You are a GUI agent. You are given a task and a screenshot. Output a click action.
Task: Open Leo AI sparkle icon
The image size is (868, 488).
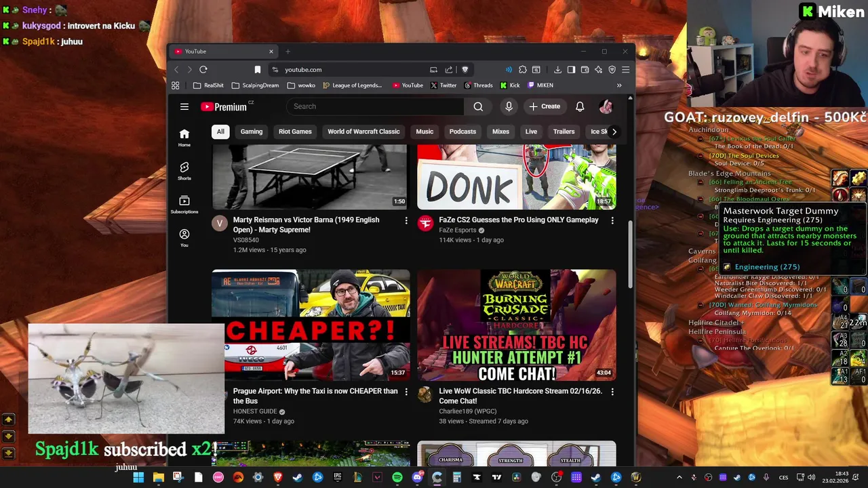coord(598,69)
